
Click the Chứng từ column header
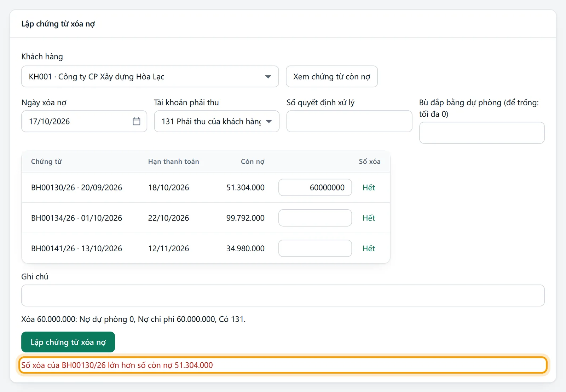pyautogui.click(x=46, y=162)
